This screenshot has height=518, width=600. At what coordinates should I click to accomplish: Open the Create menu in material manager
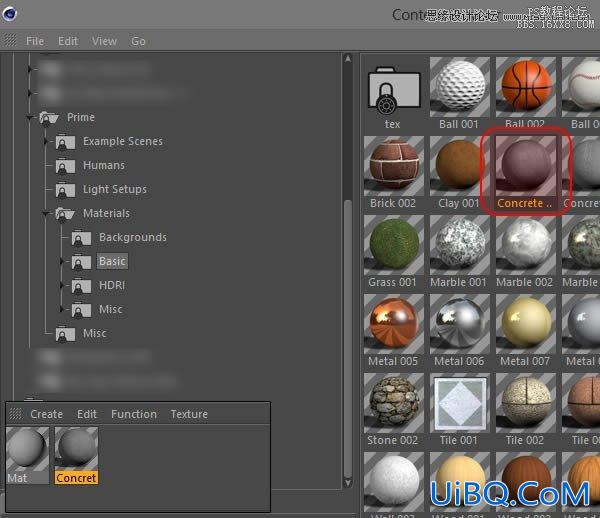coord(46,414)
